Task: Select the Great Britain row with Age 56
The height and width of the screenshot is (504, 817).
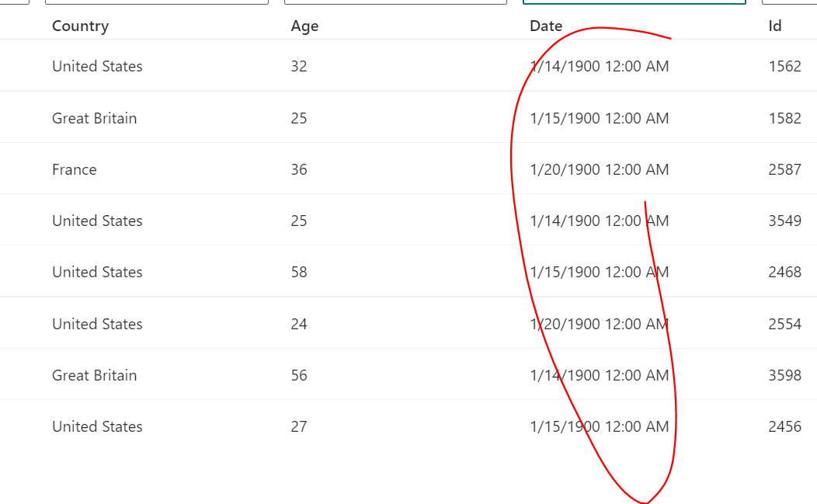Action: 94,374
